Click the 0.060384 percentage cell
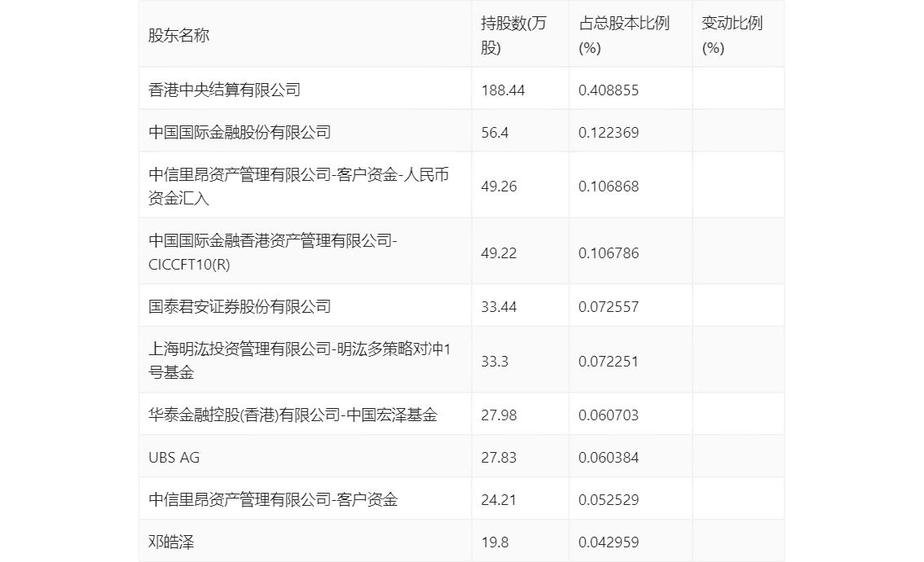This screenshot has height=562, width=924. pos(608,458)
